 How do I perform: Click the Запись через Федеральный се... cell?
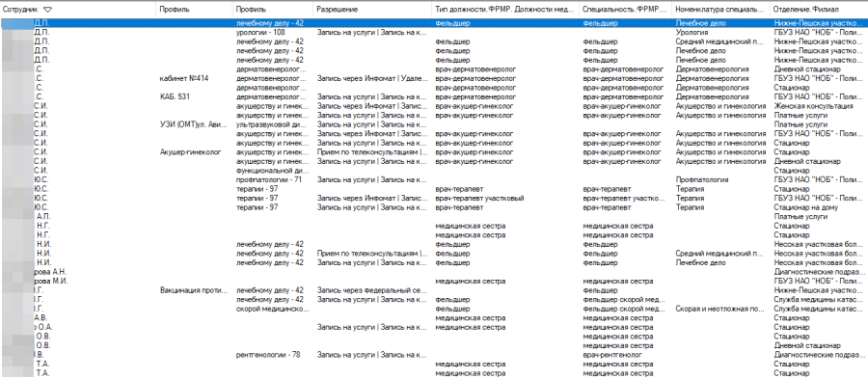point(371,290)
